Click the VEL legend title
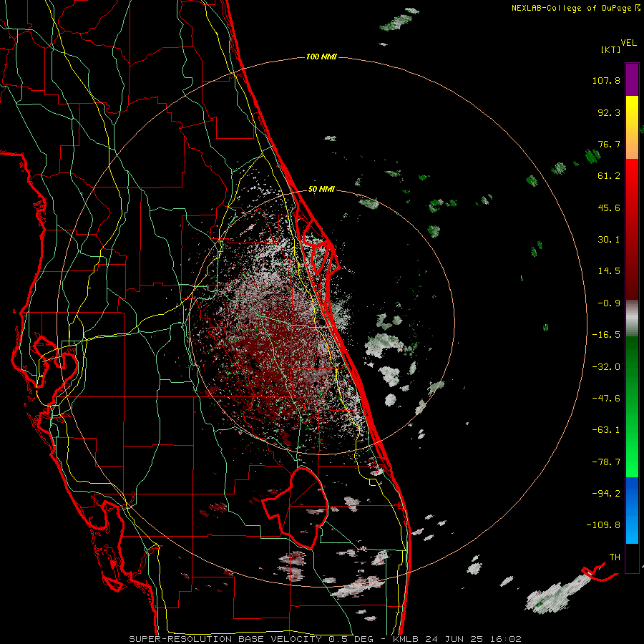644x644 pixels. [628, 43]
